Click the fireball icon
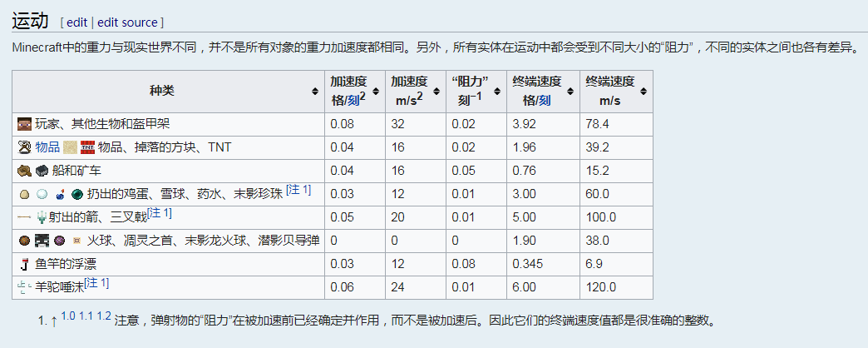The image size is (868, 348). (x=24, y=241)
